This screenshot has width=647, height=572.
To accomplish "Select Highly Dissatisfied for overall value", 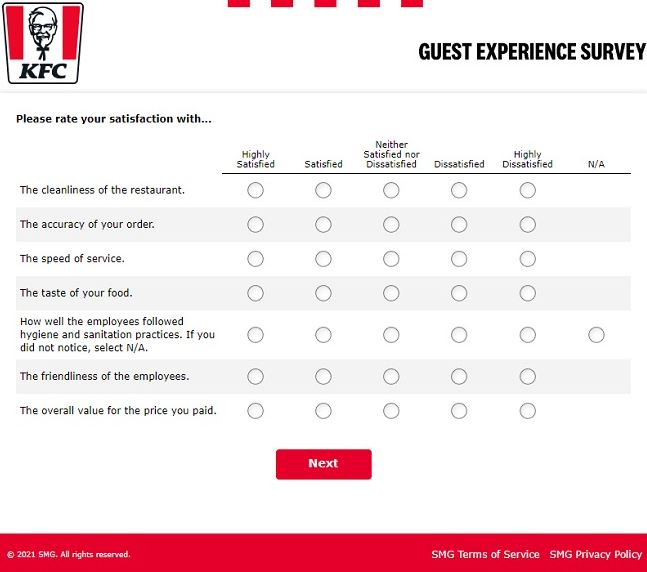I will coord(528,411).
